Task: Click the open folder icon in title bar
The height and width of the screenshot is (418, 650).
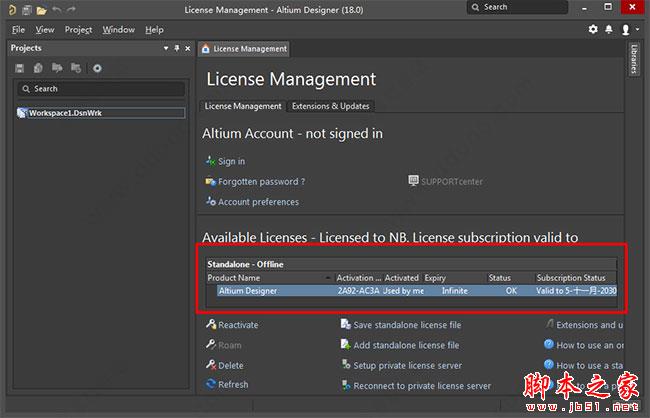Action: (x=41, y=9)
